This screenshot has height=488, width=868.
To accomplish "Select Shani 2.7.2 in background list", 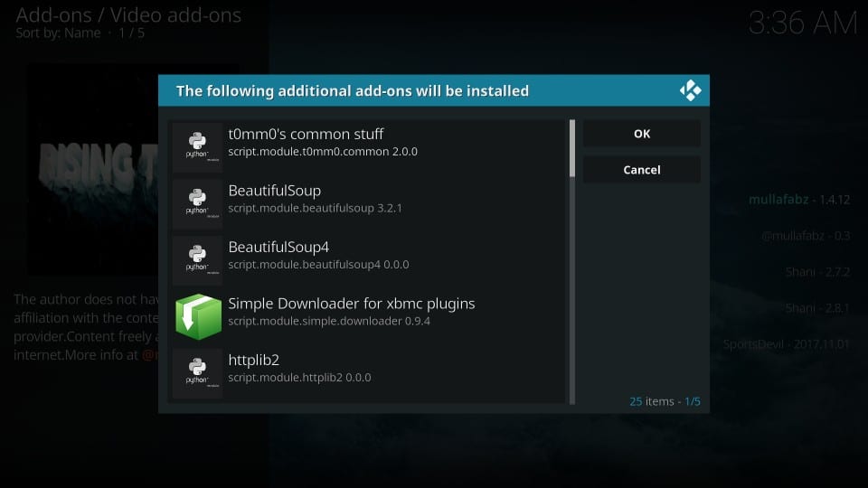I will point(817,272).
